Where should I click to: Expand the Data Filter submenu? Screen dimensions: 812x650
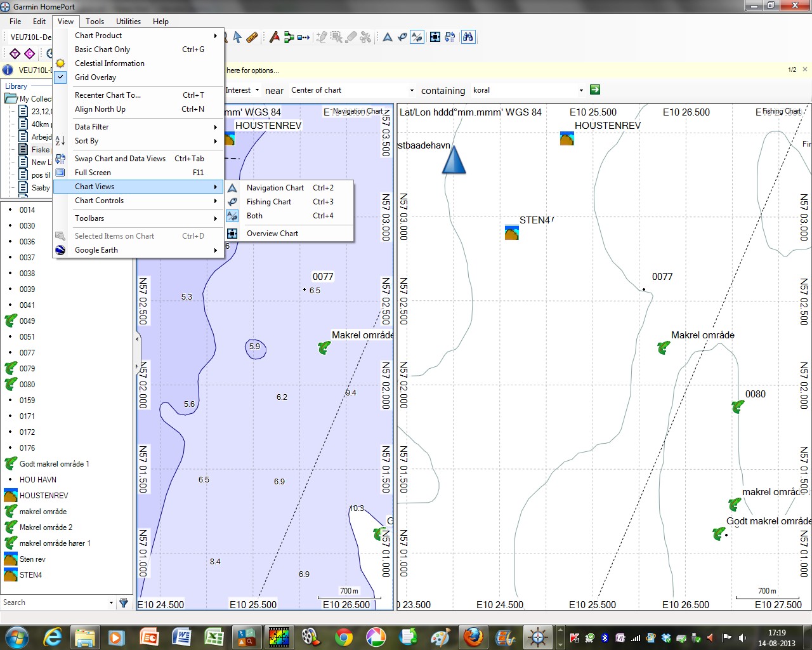139,127
